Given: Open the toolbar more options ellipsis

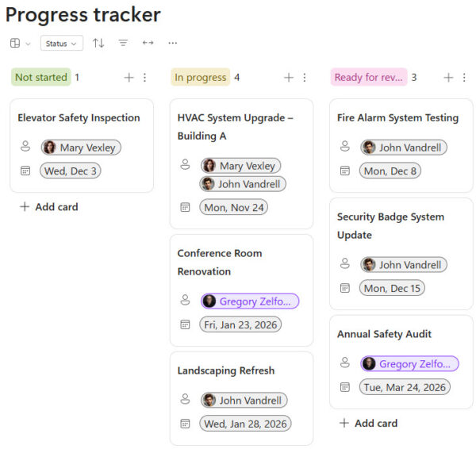Looking at the screenshot, I should pos(173,43).
